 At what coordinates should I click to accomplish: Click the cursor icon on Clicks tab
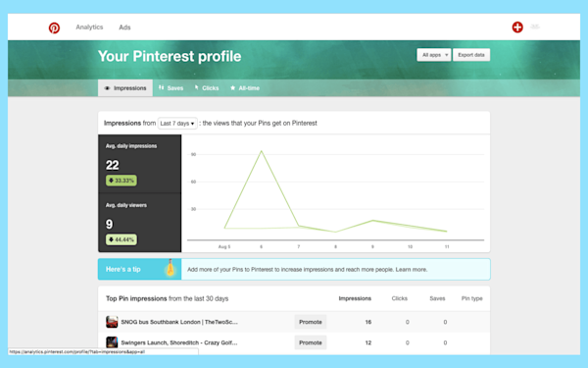click(x=196, y=87)
